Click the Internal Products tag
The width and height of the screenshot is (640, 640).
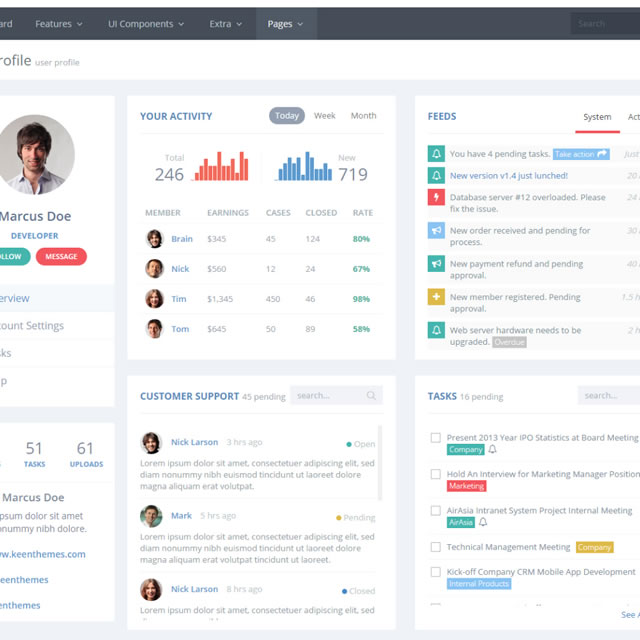click(x=479, y=584)
